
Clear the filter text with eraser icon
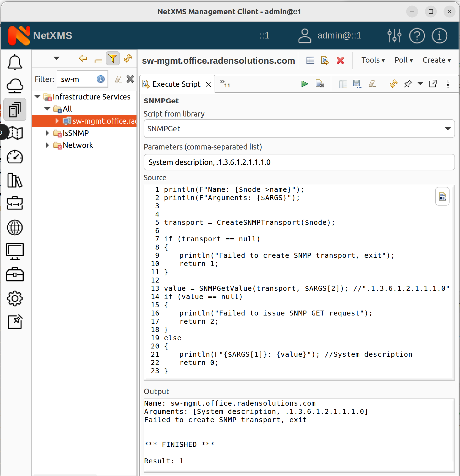(x=118, y=79)
